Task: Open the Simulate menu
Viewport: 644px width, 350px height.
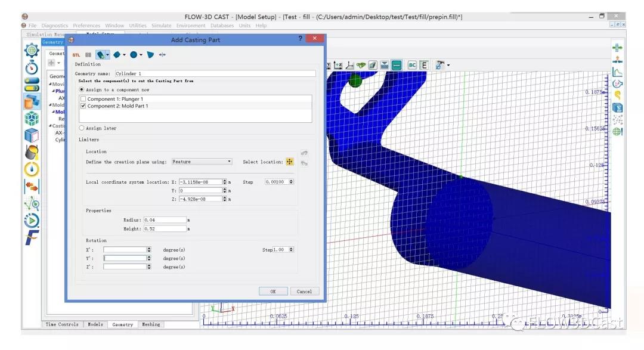Action: (161, 26)
